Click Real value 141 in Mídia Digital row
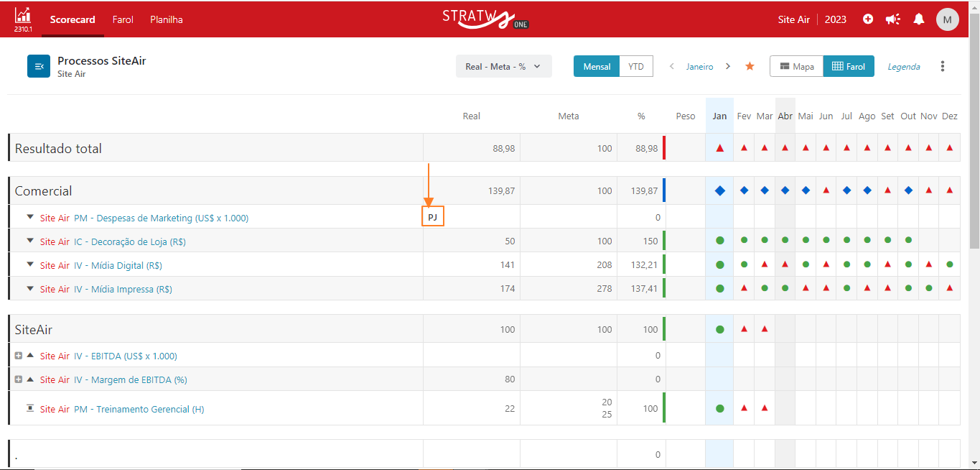980x470 pixels. (507, 265)
